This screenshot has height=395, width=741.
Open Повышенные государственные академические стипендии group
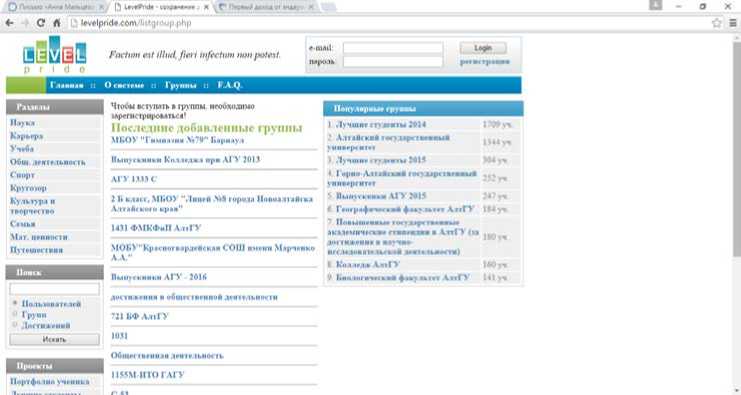coord(403,237)
